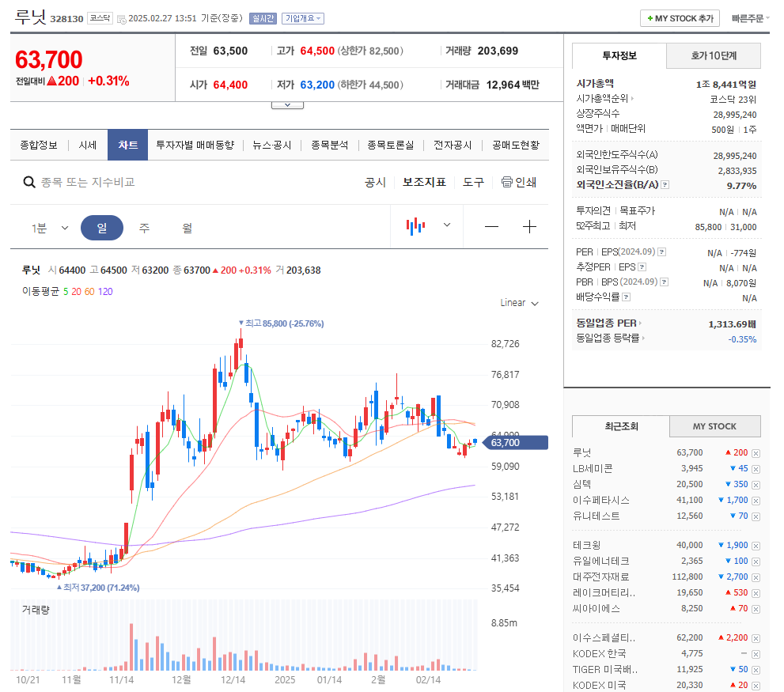This screenshot has height=692, width=784.
Task: Click the question mark icon next to PER EPS(2024.09)
Action: (664, 251)
